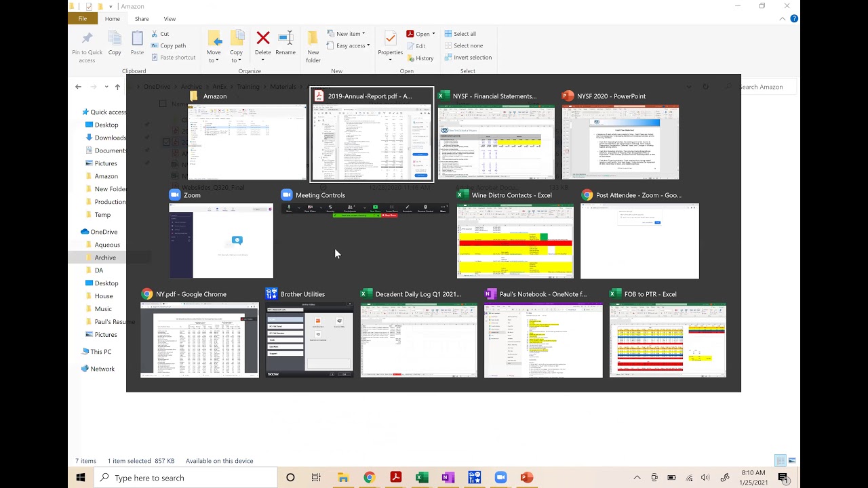The width and height of the screenshot is (868, 488).
Task: Click the Paste ribbon button
Action: click(x=137, y=43)
